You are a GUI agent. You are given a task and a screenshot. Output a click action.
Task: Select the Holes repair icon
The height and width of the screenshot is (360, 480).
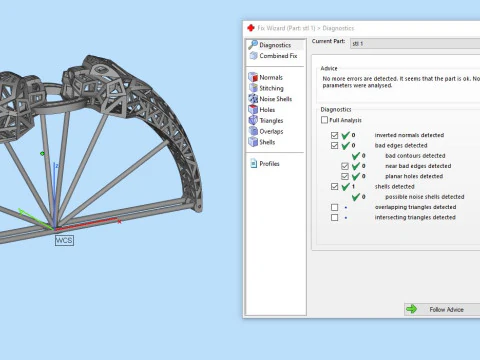[x=253, y=109]
